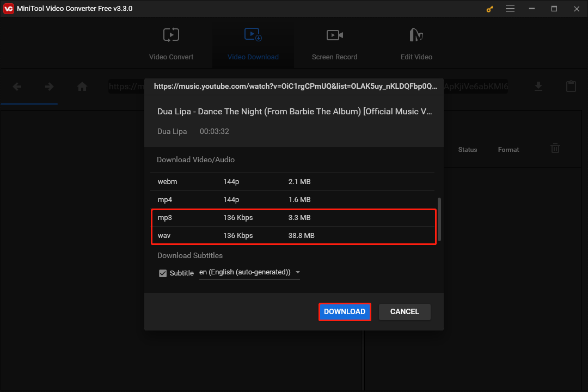The image size is (588, 392).
Task: Click the 38.8 MB size value
Action: pyautogui.click(x=301, y=236)
